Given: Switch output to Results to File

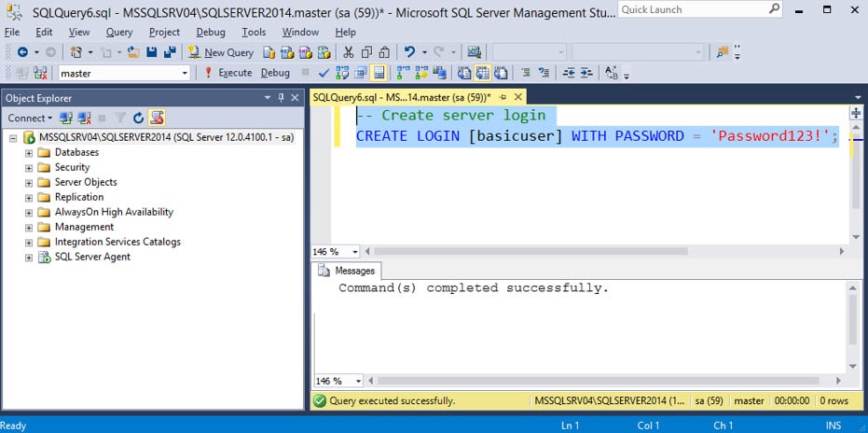Looking at the screenshot, I should point(501,73).
